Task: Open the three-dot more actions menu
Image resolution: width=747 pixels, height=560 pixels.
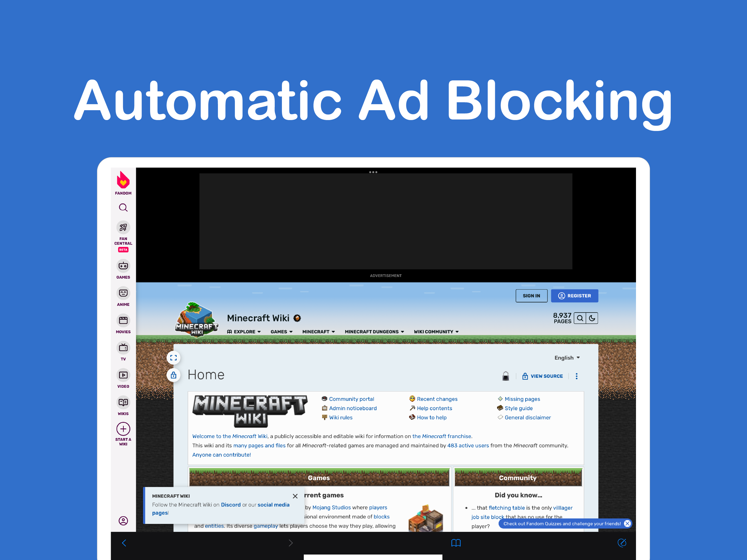Action: click(577, 376)
